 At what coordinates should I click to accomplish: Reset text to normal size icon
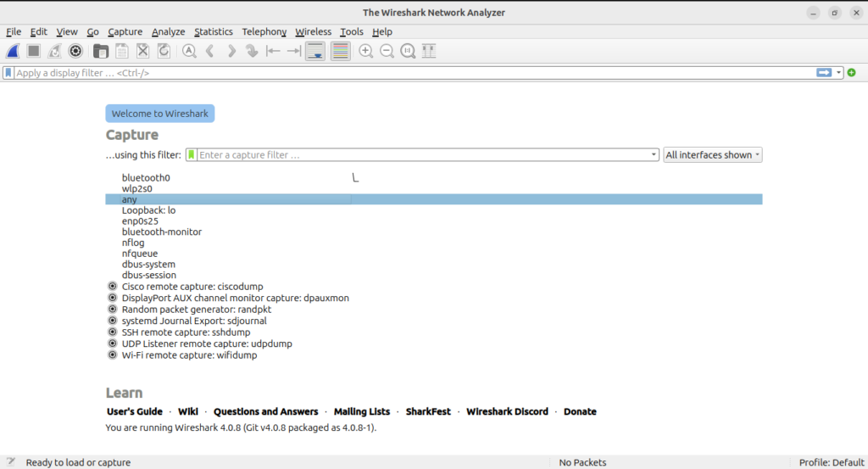point(408,51)
